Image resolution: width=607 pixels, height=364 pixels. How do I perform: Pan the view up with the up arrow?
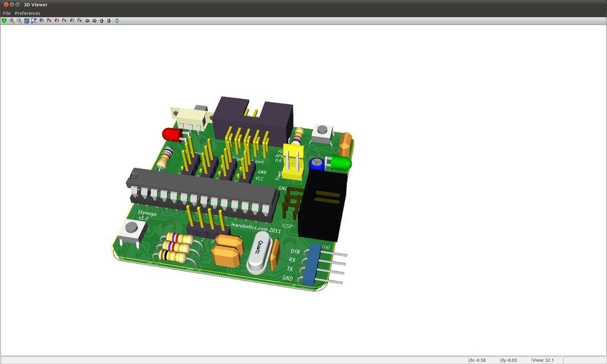[101, 21]
